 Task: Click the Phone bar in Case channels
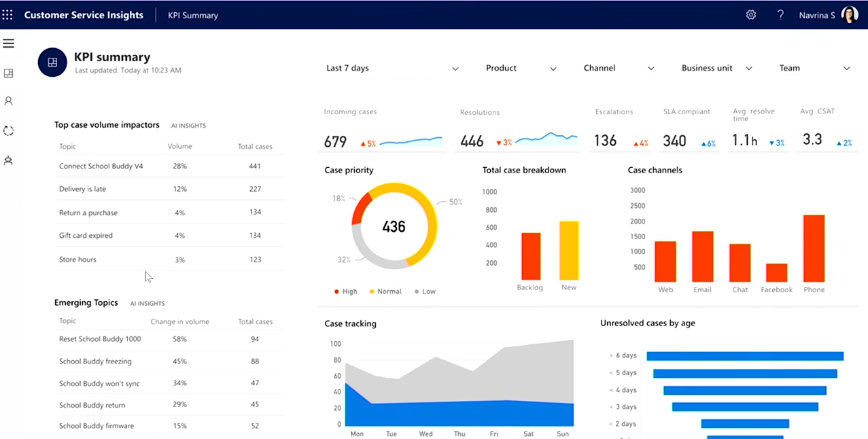pyautogui.click(x=814, y=248)
